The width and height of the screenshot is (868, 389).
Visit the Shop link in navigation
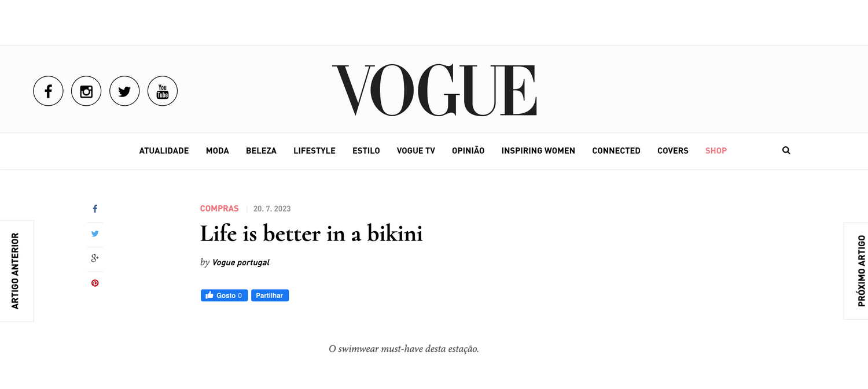tap(716, 151)
